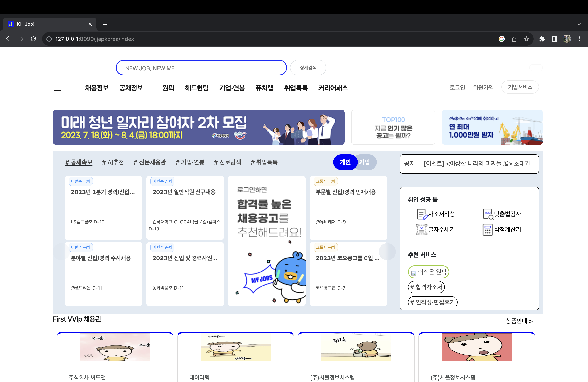Click the share icon in the toolbar

click(x=514, y=39)
